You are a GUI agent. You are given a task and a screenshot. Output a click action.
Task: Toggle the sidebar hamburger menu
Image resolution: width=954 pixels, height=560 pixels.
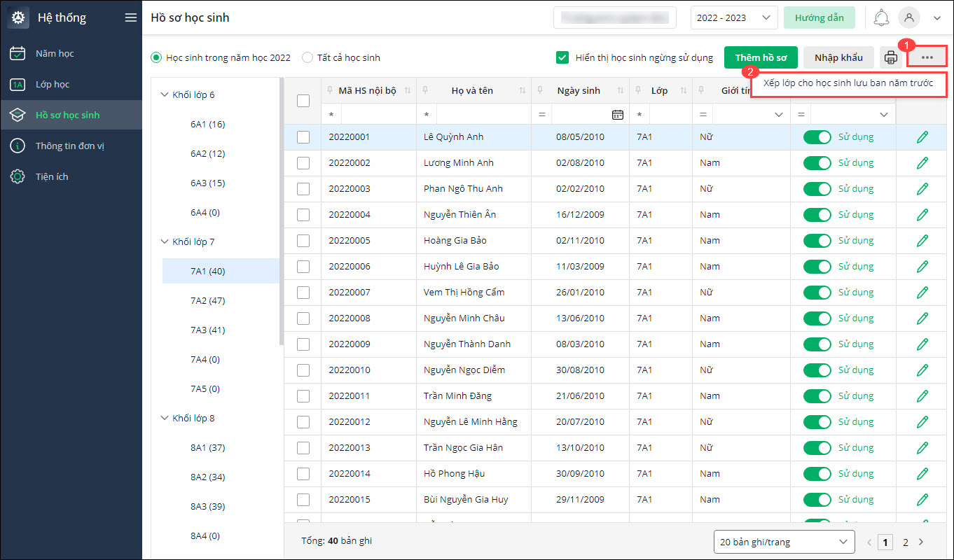coord(130,18)
